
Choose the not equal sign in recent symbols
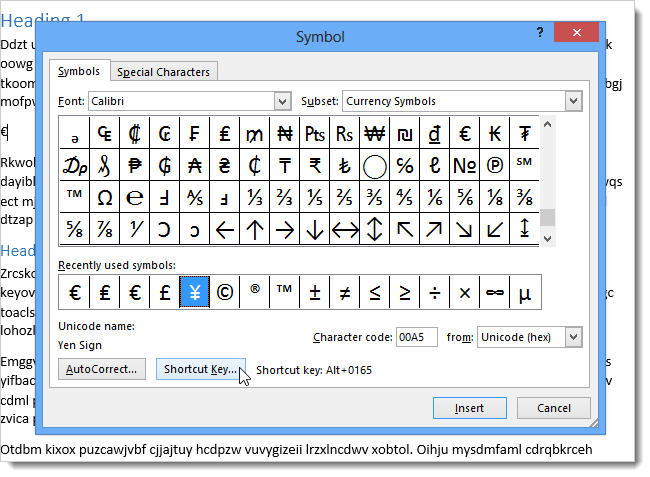tap(344, 292)
